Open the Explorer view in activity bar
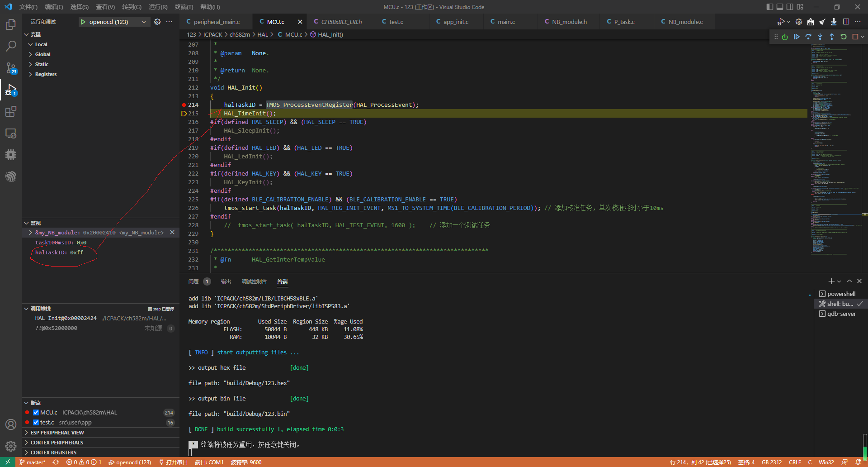Image resolution: width=868 pixels, height=467 pixels. click(x=11, y=24)
